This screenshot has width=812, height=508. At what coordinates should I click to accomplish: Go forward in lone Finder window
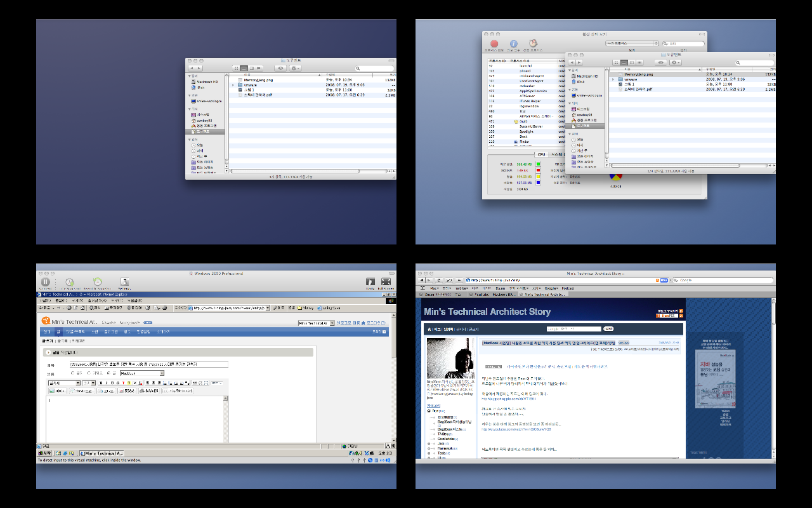click(199, 68)
